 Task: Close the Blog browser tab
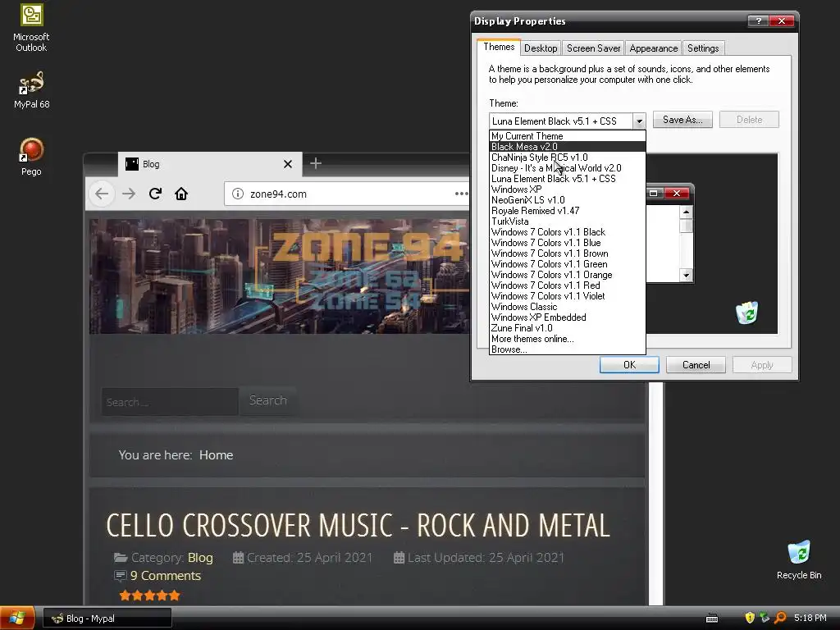[288, 164]
